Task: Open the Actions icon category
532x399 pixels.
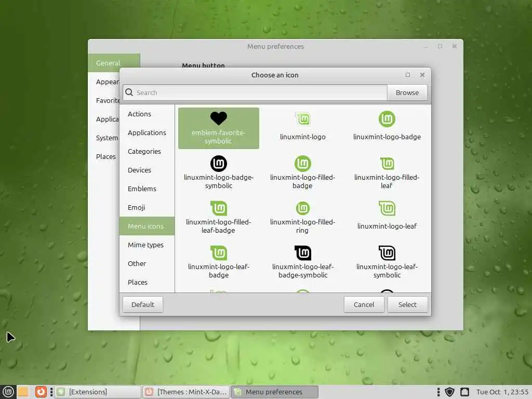Action: (x=147, y=114)
